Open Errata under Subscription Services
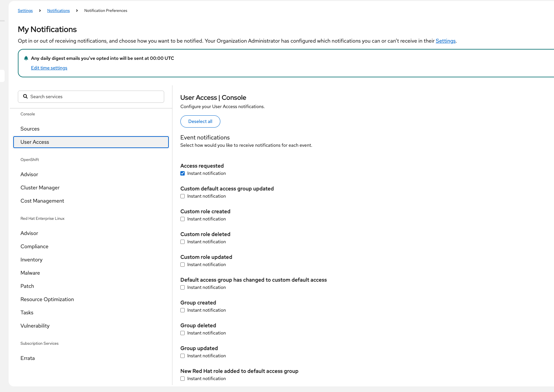Image resolution: width=554 pixels, height=392 pixels. 28,358
